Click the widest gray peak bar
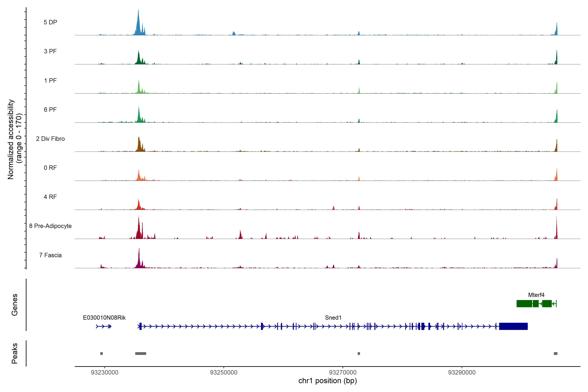The width and height of the screenshot is (588, 392). click(141, 353)
